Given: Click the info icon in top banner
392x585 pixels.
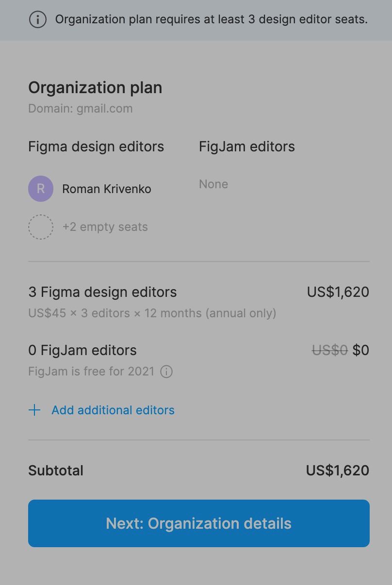Looking at the screenshot, I should click(38, 20).
